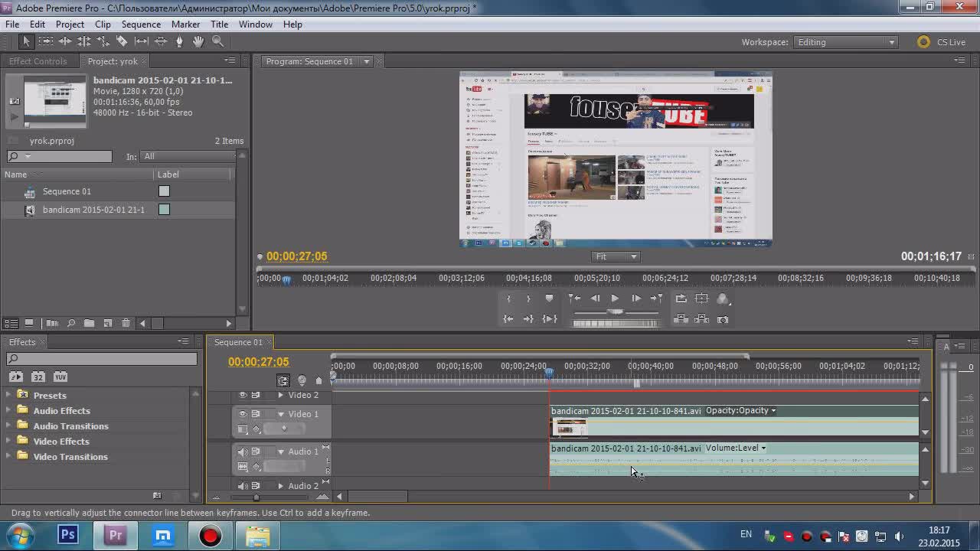Expand the Presets effects folder

tap(9, 395)
